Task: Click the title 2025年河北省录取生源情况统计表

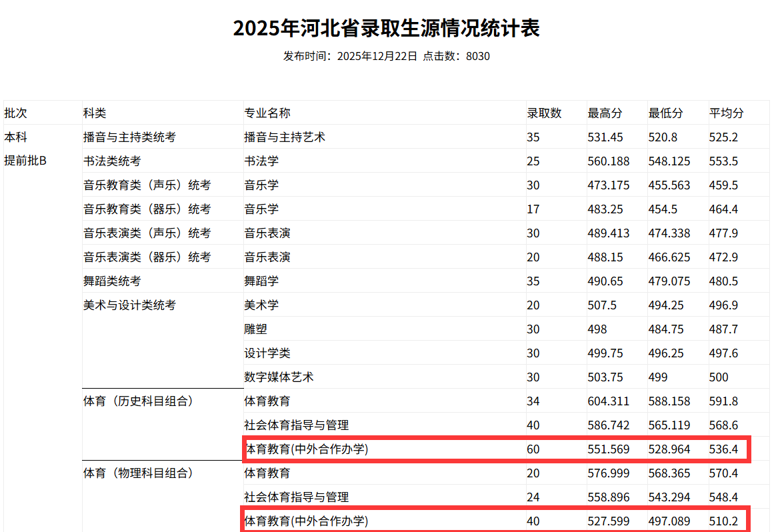Action: 387,28
